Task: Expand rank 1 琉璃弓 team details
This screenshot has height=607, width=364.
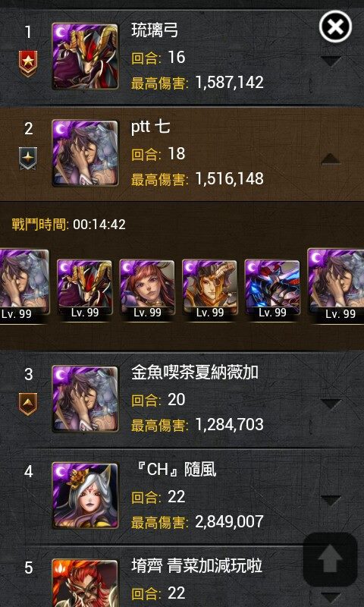Action: click(x=331, y=61)
